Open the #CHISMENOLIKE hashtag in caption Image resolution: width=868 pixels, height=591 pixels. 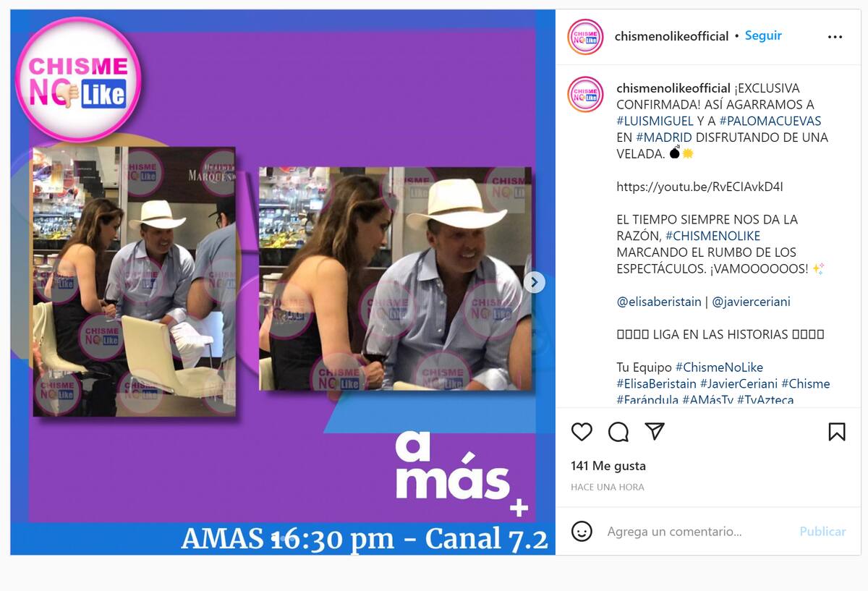[x=712, y=236]
